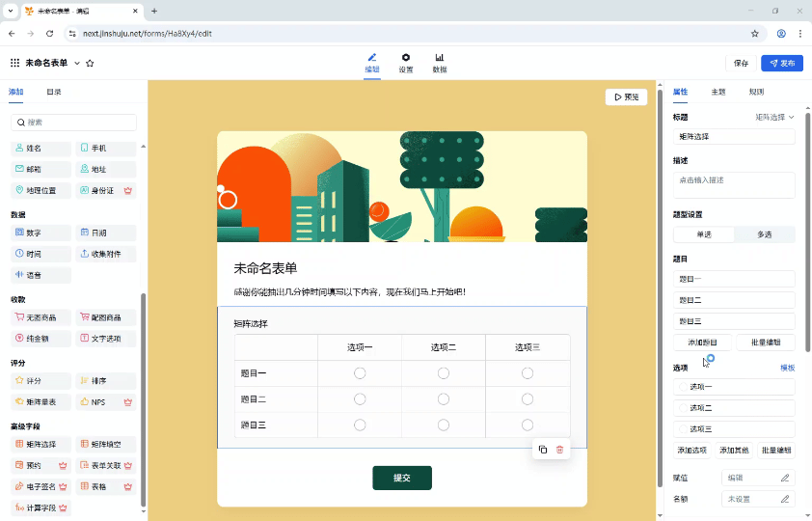Screen dimensions: 812x521
Task: Switch the question type to 多选
Action: 764,234
